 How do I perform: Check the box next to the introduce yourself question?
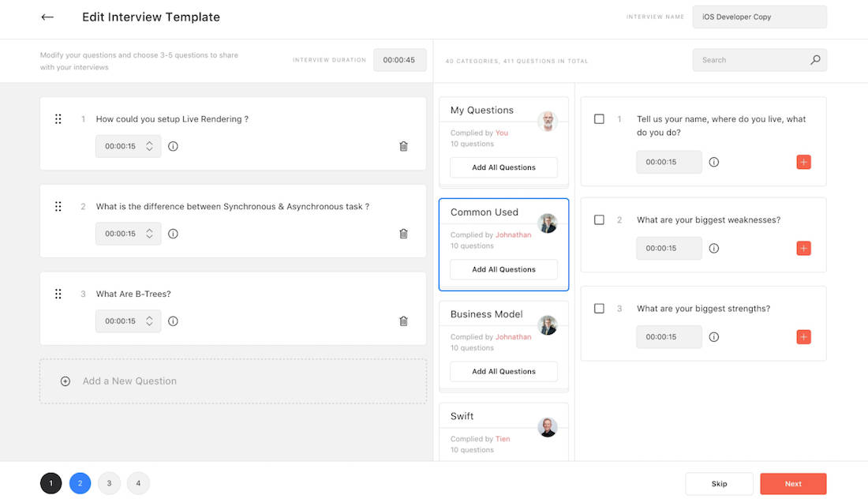pyautogui.click(x=599, y=118)
